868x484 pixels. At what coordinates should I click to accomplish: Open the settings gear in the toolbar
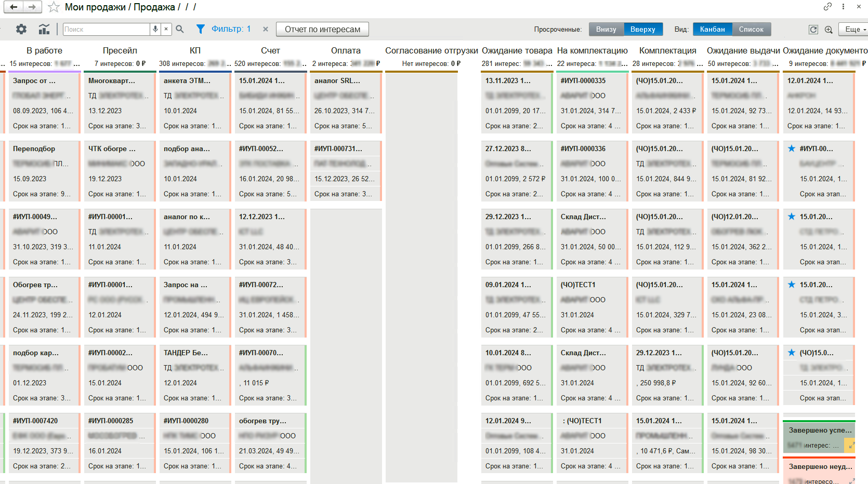click(21, 29)
